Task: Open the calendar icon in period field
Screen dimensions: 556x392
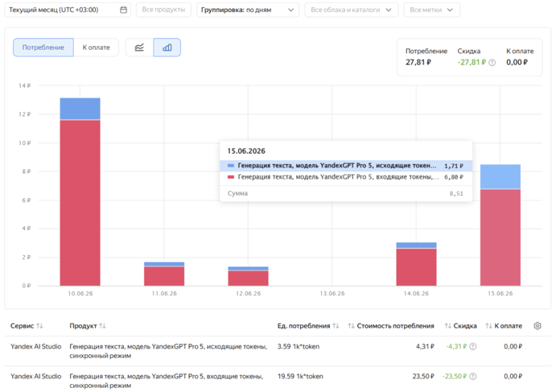Action: tap(123, 10)
